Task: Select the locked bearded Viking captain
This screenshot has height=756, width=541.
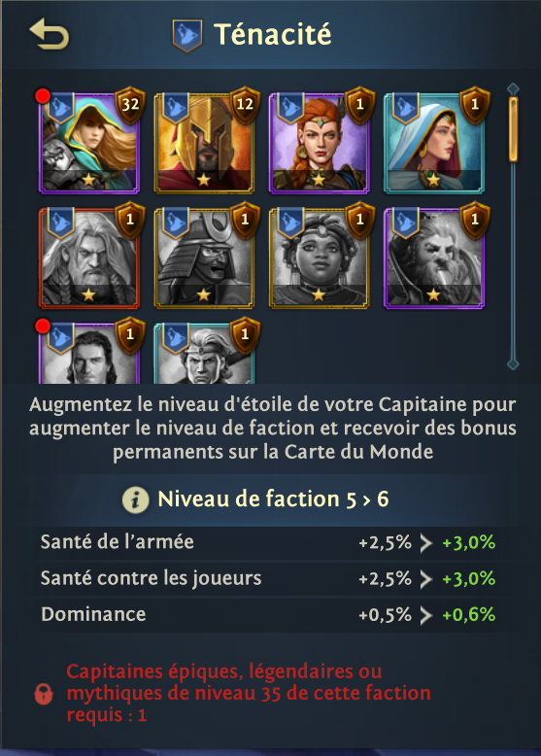Action: click(89, 258)
